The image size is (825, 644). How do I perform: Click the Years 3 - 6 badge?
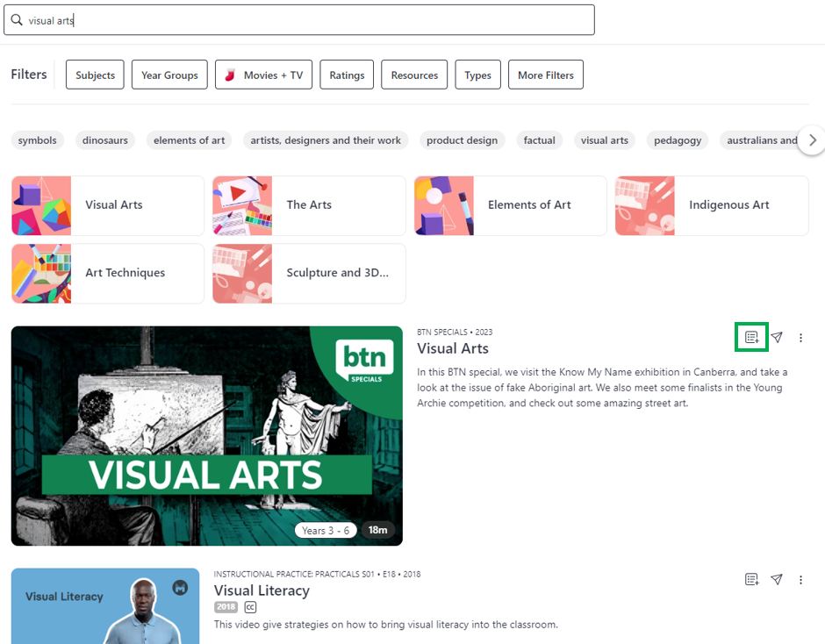(326, 530)
